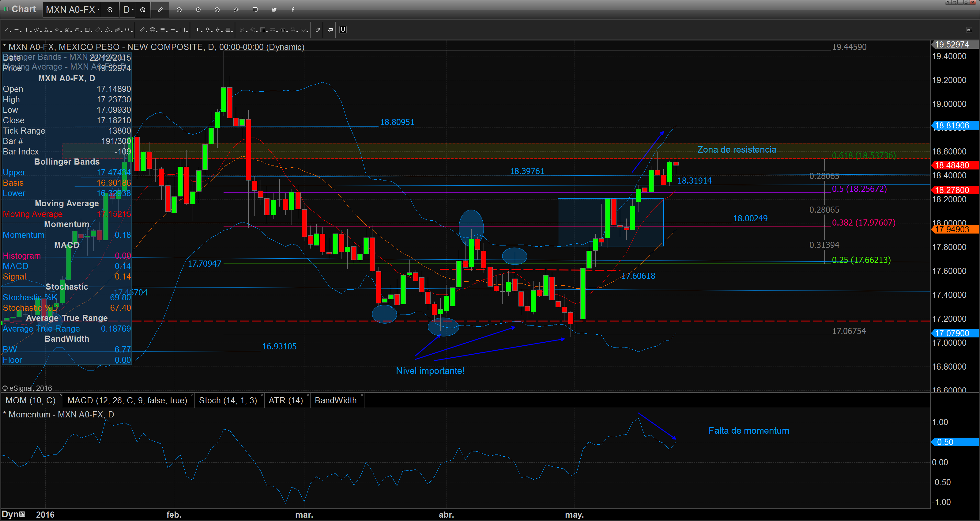Select the horizontal line tool
Image resolution: width=980 pixels, height=521 pixels.
pos(16,30)
